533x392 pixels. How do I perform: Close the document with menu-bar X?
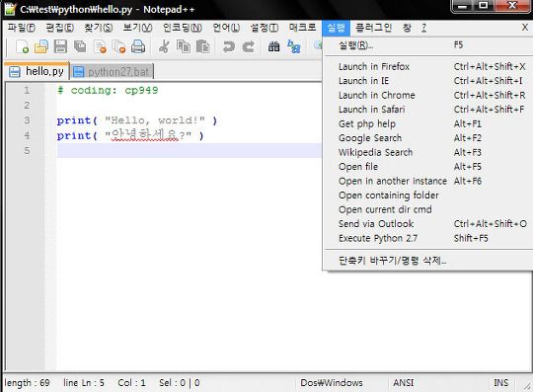(525, 28)
